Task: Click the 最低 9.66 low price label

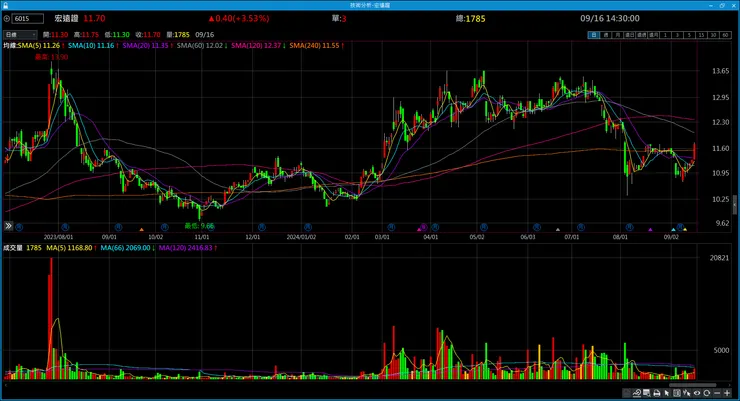Action: tap(200, 226)
